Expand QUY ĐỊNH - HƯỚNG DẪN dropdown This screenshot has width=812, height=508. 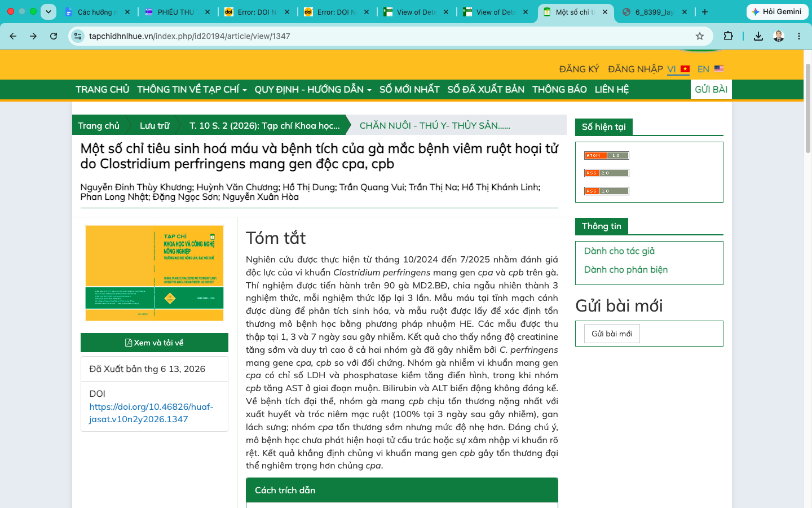pyautogui.click(x=313, y=89)
